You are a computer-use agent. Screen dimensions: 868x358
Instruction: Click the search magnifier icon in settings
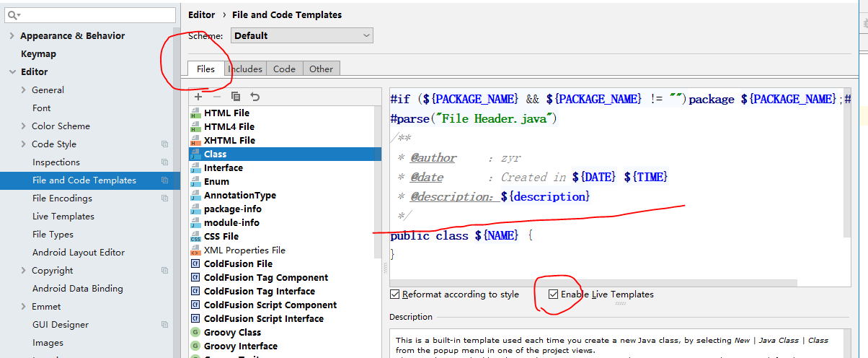(x=12, y=15)
